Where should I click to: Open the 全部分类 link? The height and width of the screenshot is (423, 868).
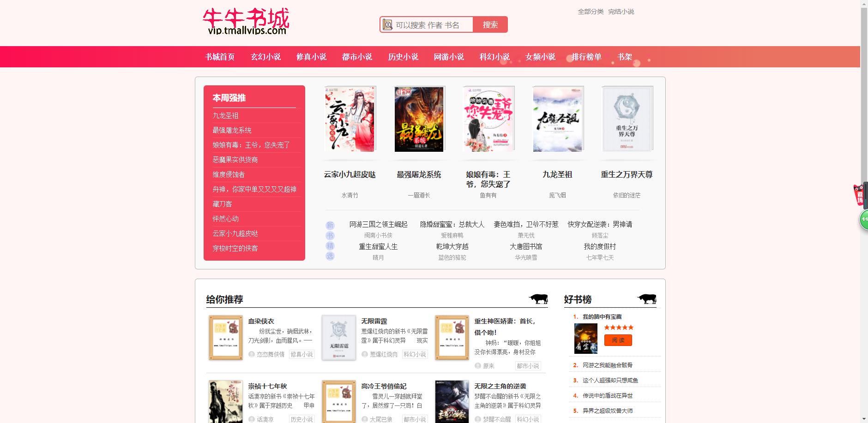pos(591,12)
